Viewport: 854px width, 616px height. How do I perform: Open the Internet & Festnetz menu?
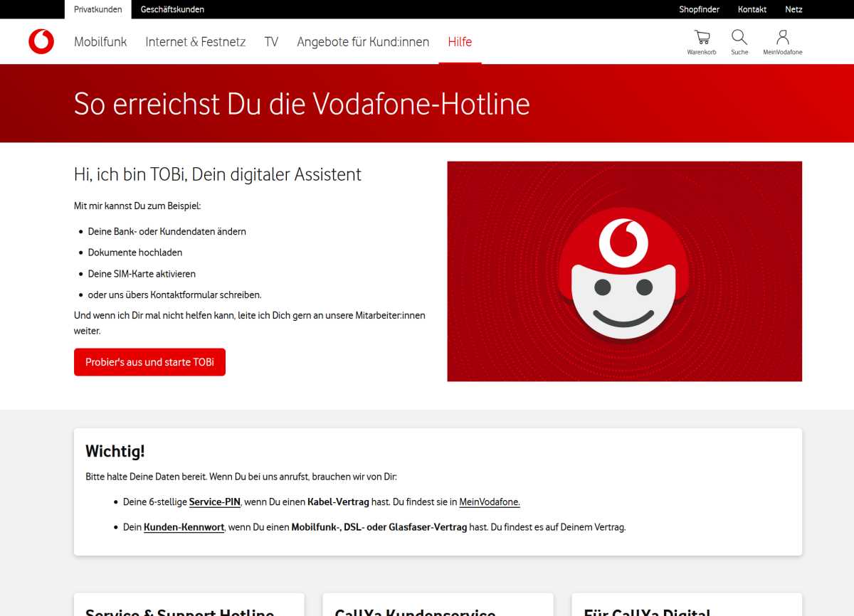[195, 41]
